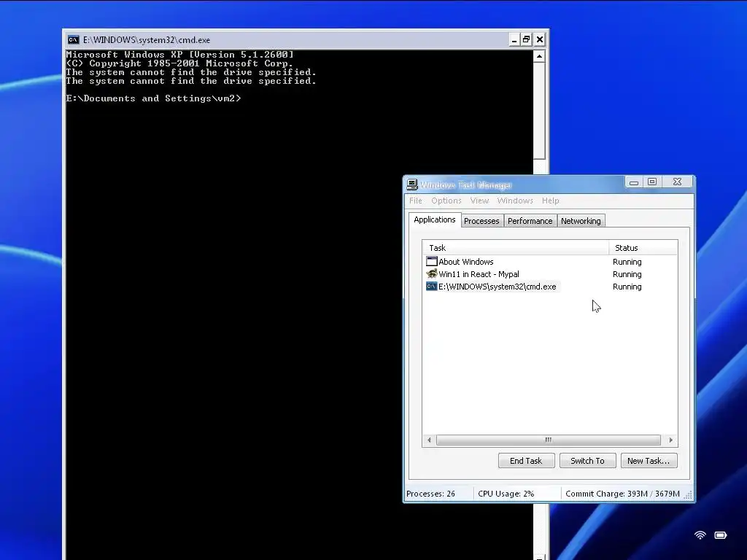Screen dimensions: 747x560
Task: Open the View menu in Task Manager
Action: 479,201
